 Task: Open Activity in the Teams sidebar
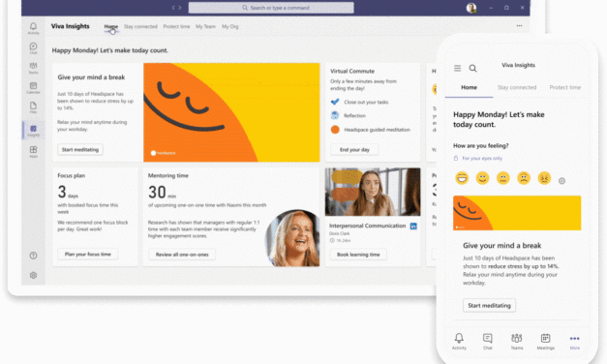point(33,28)
